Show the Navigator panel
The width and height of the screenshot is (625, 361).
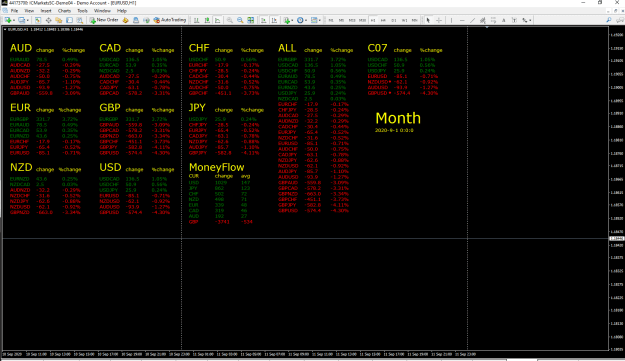[x=59, y=20]
